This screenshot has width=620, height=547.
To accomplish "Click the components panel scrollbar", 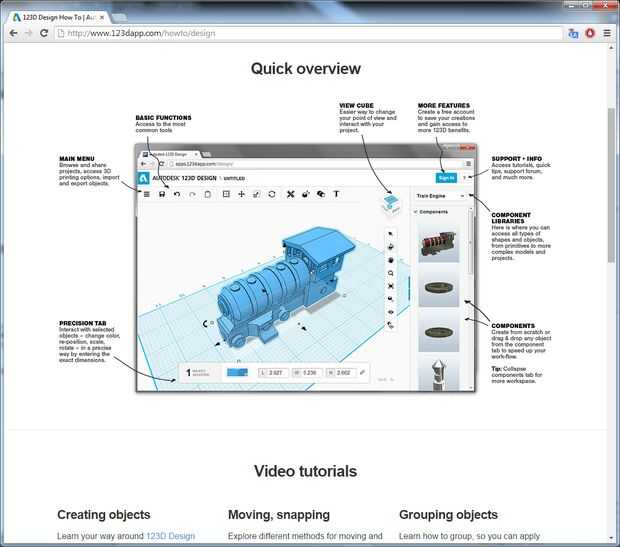I will (x=470, y=242).
